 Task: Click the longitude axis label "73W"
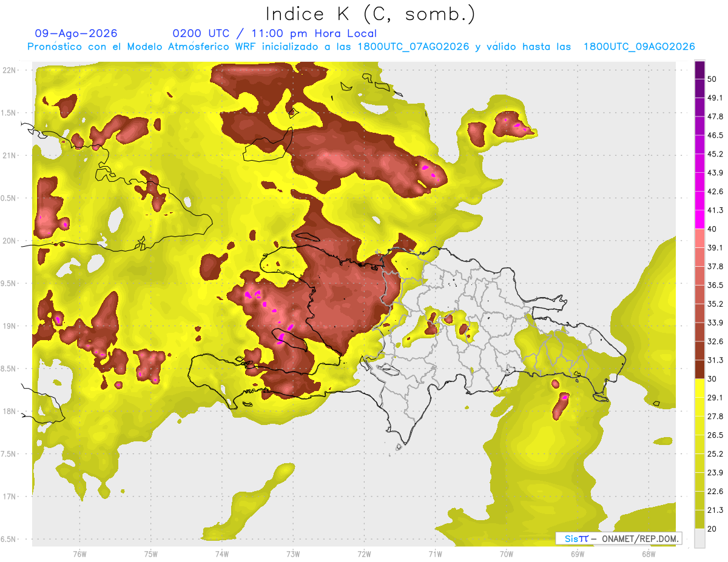tap(293, 554)
